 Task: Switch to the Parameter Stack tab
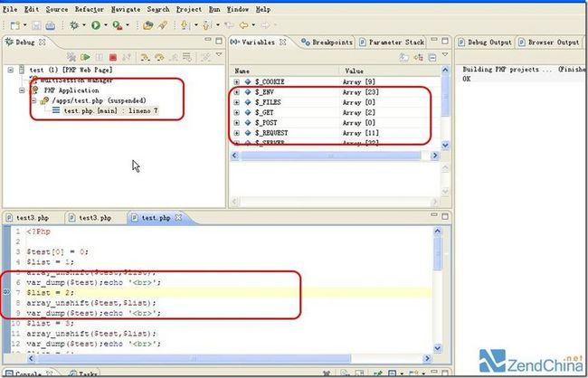click(392, 43)
